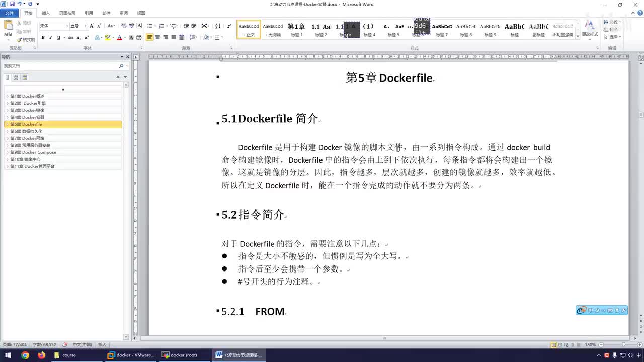Screen dimensions: 644x362
Task: Switch to docker - VMware taskbar window
Action: pos(131,355)
